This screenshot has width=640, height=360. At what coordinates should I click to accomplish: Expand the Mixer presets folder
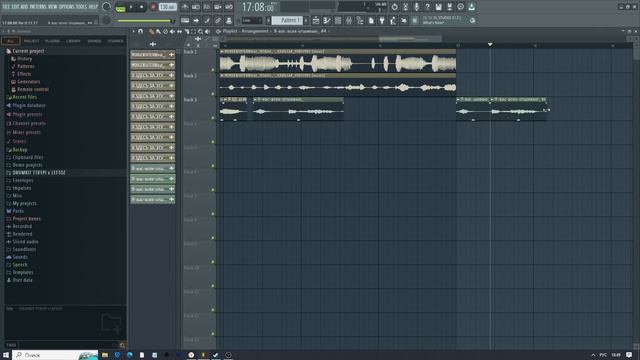tap(23, 132)
